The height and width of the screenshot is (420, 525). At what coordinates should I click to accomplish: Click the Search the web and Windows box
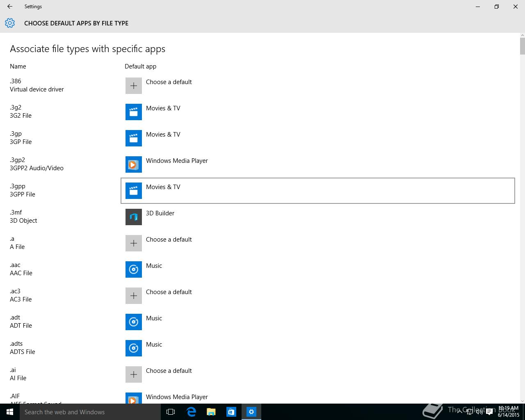click(90, 412)
